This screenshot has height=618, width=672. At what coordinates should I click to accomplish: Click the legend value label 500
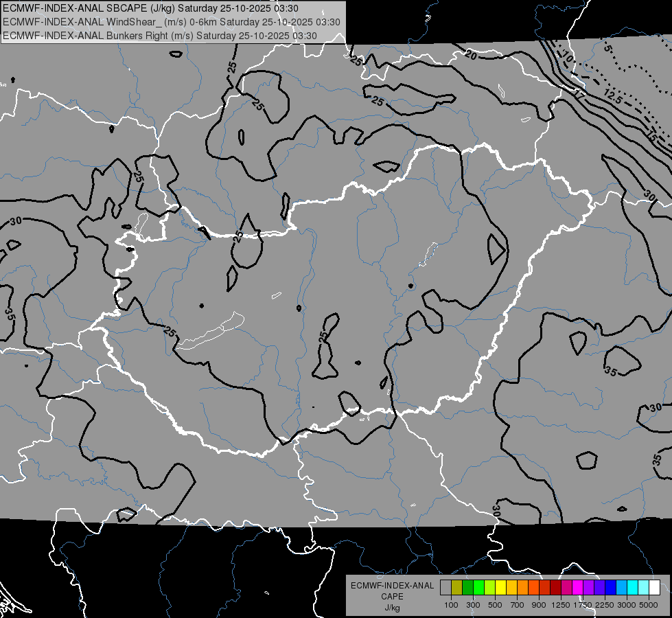495,605
